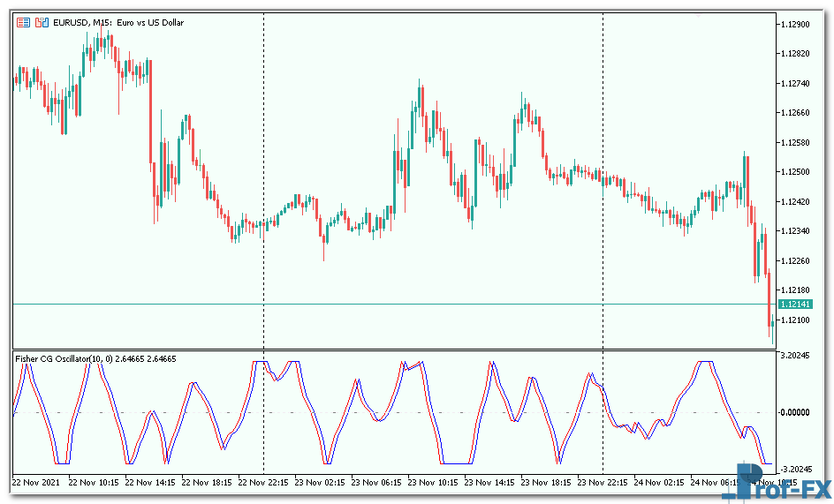Click the 23 Nov 10:15 time label

436,483
